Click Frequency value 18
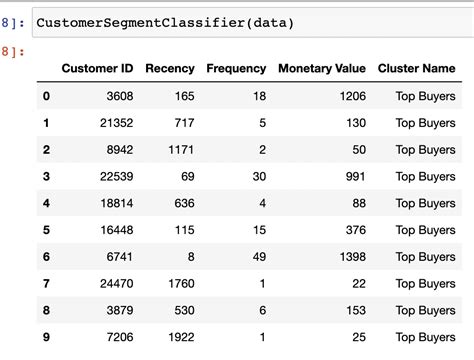Image resolution: width=474 pixels, height=360 pixels. click(260, 96)
